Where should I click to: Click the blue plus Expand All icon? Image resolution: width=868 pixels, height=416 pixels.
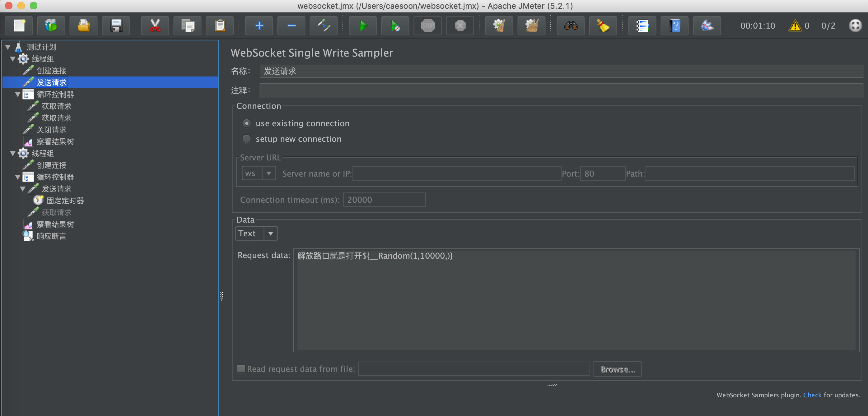click(259, 25)
